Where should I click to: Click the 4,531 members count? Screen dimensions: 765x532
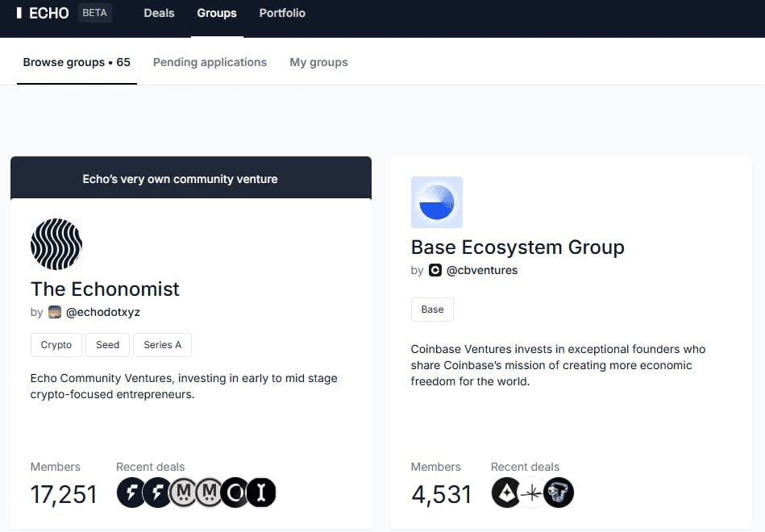click(442, 494)
